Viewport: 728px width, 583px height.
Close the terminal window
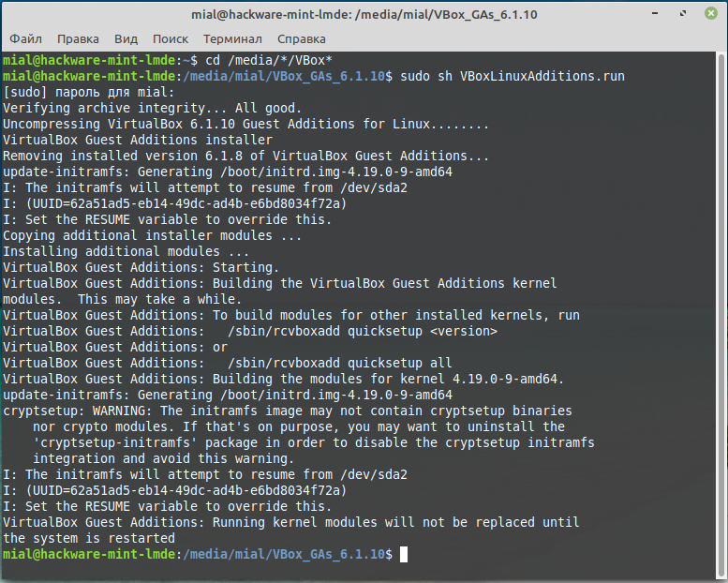pyautogui.click(x=710, y=13)
